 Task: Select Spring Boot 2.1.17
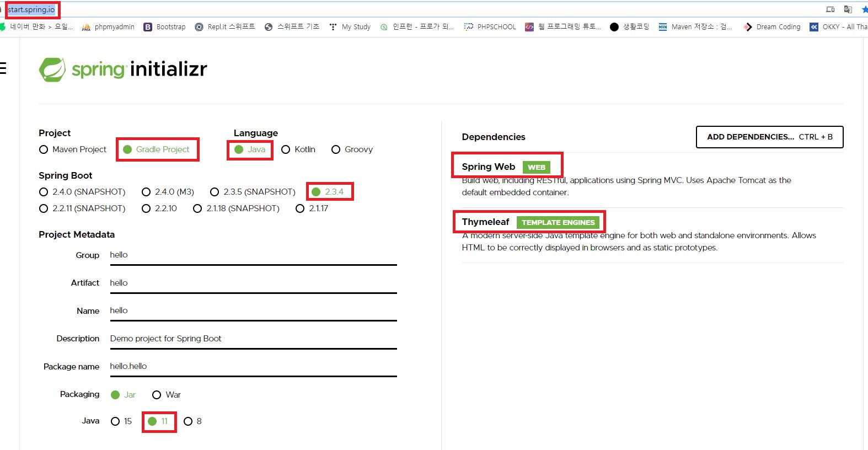click(x=312, y=208)
